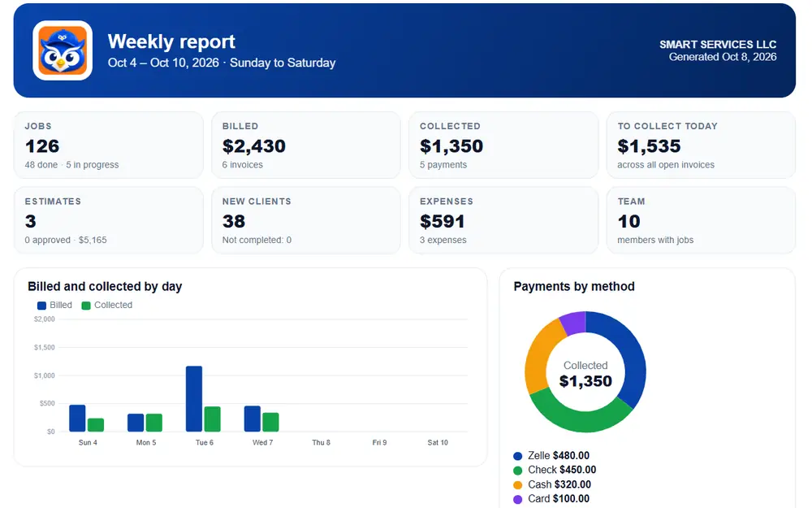This screenshot has width=812, height=508.
Task: Click the orange Cash legend dot
Action: click(518, 485)
